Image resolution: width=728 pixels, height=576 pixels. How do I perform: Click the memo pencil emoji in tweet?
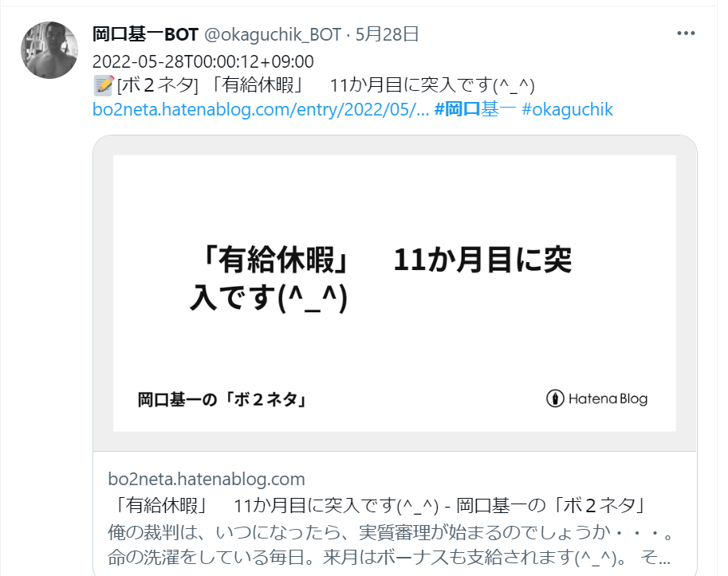point(104,85)
